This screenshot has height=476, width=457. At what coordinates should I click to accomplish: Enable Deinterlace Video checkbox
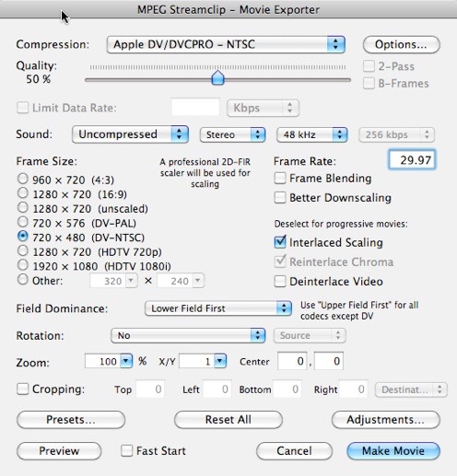[x=280, y=281]
